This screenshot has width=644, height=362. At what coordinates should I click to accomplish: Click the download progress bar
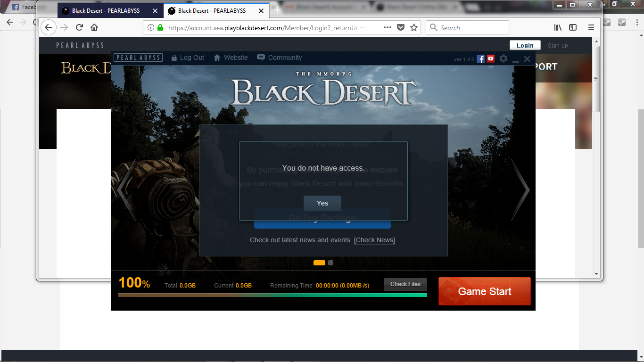click(x=272, y=295)
